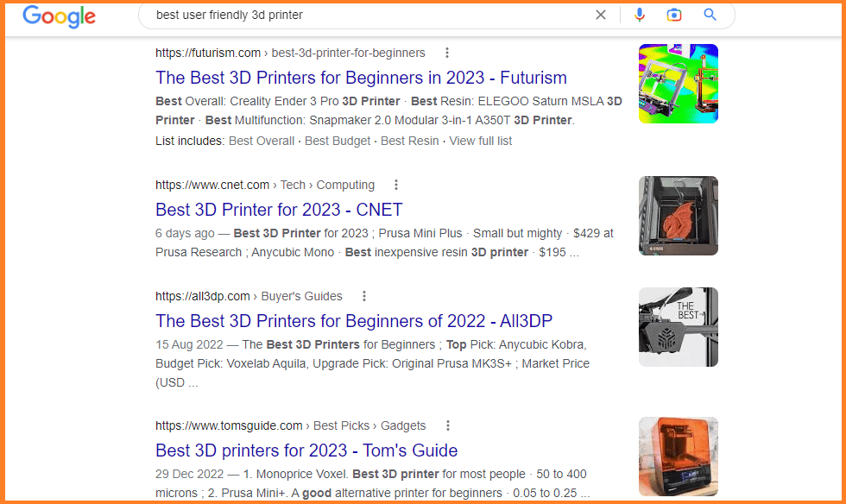Click the cnet.com Tech › Computing breadcrumb

pos(265,185)
